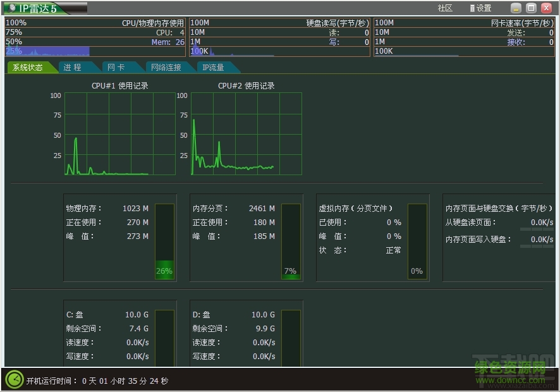Screen dimensions: 560x392
Task: Click the CPU#1 usage history graph
Action: pos(119,133)
